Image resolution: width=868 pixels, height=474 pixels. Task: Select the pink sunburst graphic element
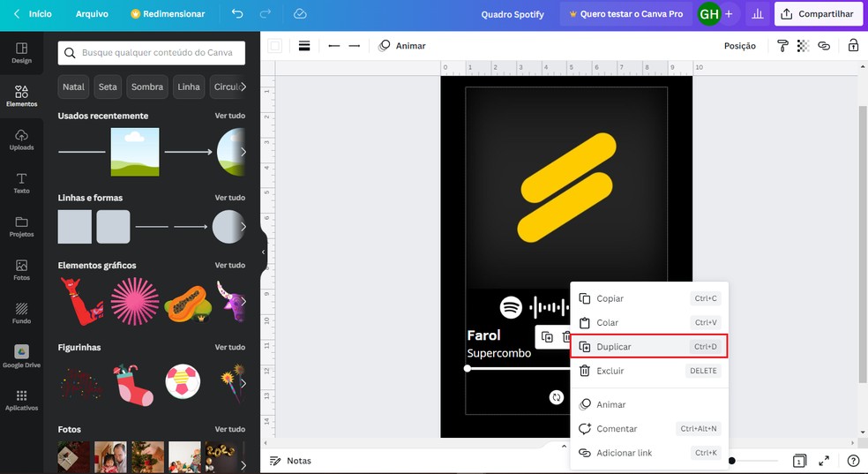pyautogui.click(x=135, y=301)
